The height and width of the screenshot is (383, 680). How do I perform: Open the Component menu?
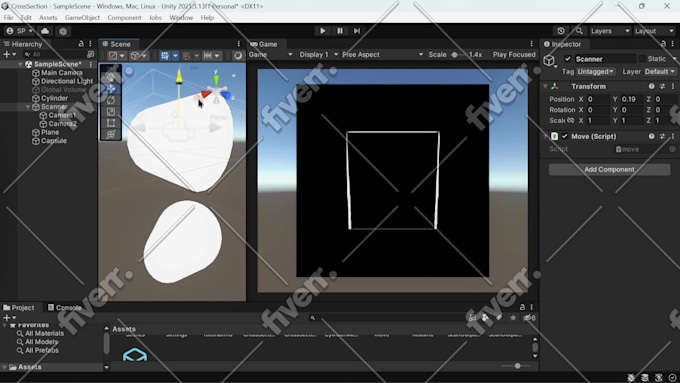[124, 18]
